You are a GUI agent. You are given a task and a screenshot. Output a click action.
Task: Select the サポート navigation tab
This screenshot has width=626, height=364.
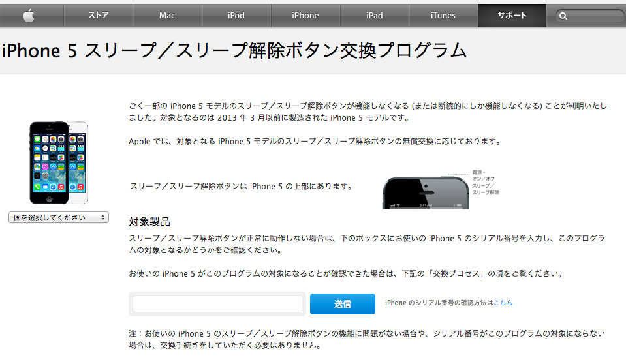(x=512, y=16)
